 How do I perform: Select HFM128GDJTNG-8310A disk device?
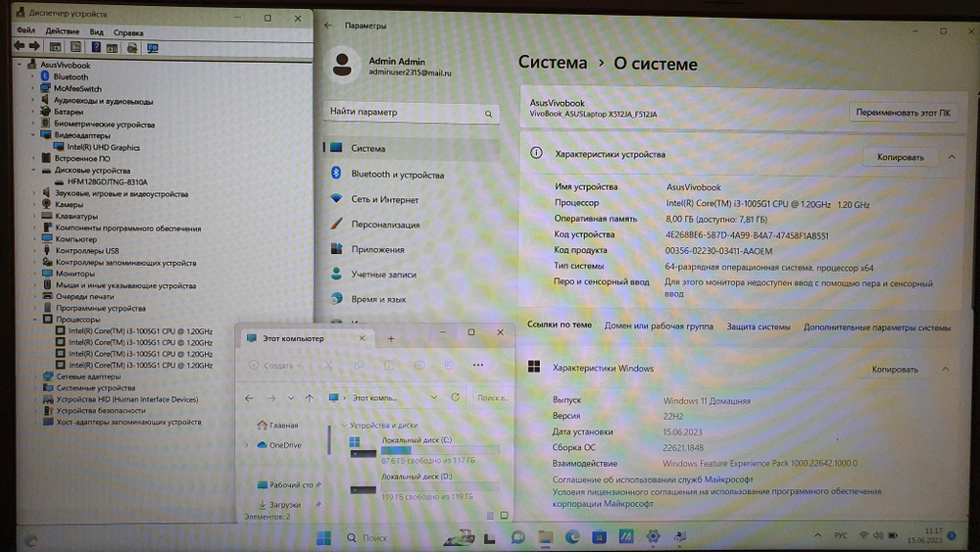(108, 182)
